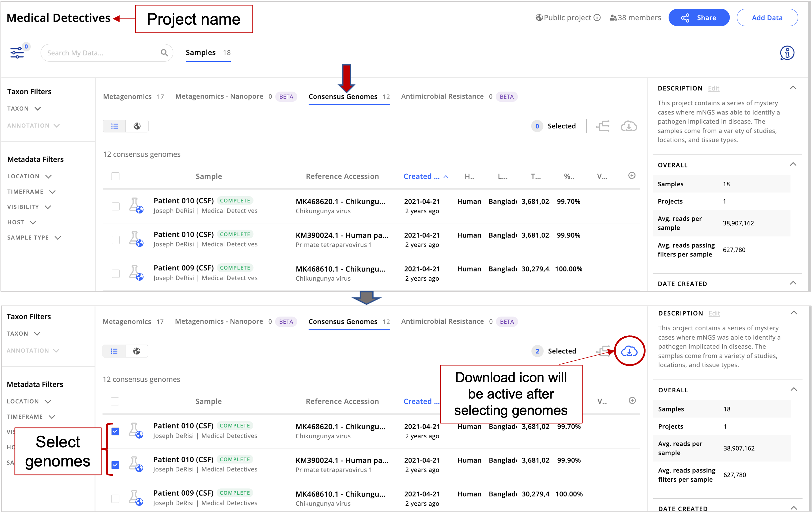
Task: Focus the Search My Data field
Action: [x=107, y=52]
